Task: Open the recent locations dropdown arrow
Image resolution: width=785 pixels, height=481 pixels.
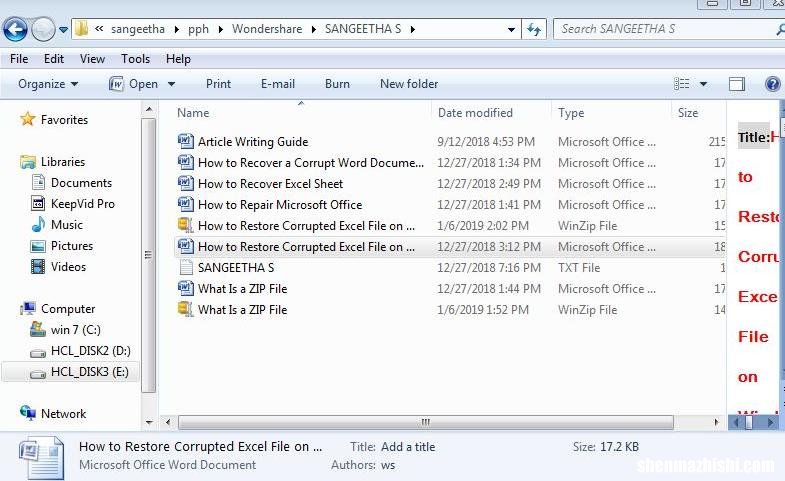Action: pyautogui.click(x=64, y=30)
